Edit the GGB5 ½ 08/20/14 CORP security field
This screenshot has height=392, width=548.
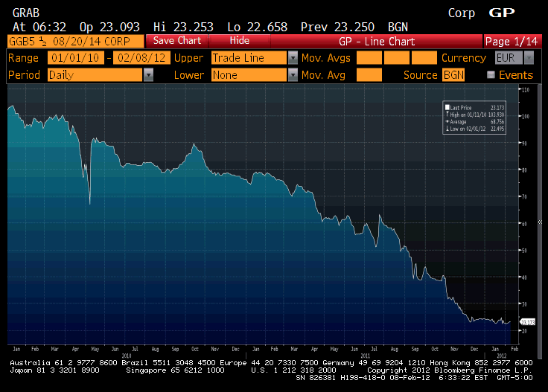(75, 41)
